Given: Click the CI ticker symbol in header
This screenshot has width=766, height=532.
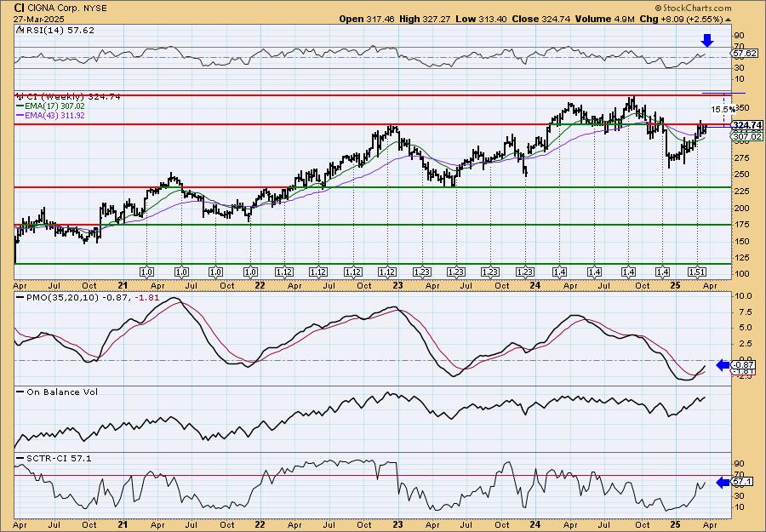Looking at the screenshot, I should tap(19, 8).
